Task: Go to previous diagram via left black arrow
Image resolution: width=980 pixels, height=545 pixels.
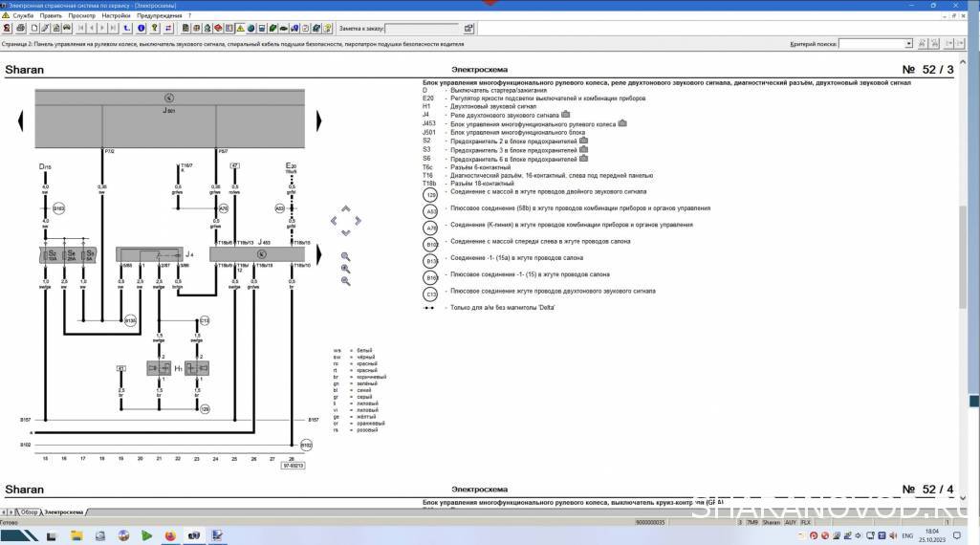Action: click(x=21, y=120)
